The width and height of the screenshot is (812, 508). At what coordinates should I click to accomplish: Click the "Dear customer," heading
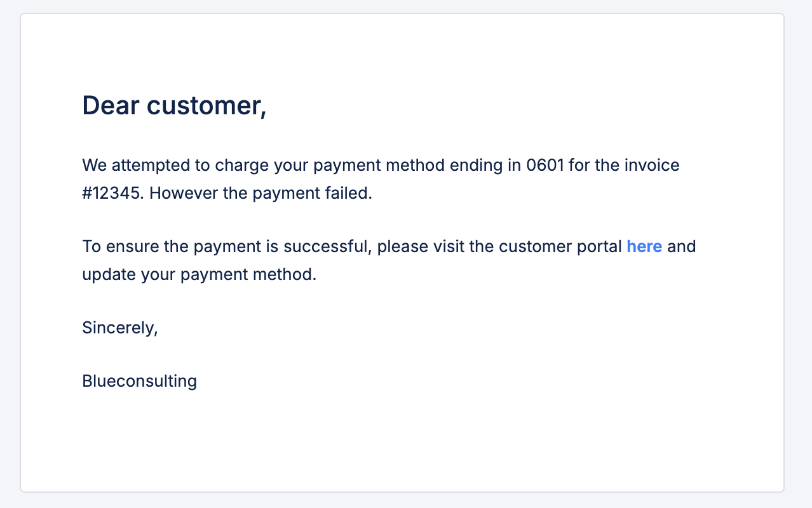coord(174,105)
